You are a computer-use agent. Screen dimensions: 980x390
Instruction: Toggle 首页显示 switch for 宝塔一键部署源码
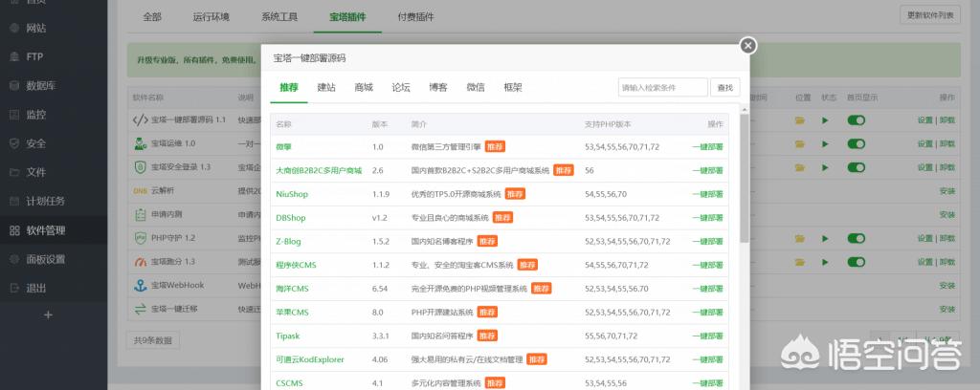857,120
